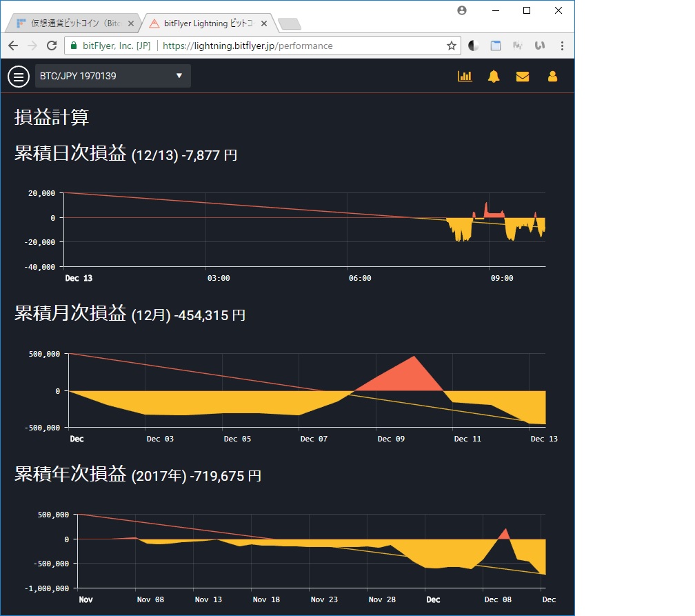This screenshot has height=616, width=695.
Task: Expand the BTC/JPY 1970139 market dropdown
Action: (x=113, y=76)
